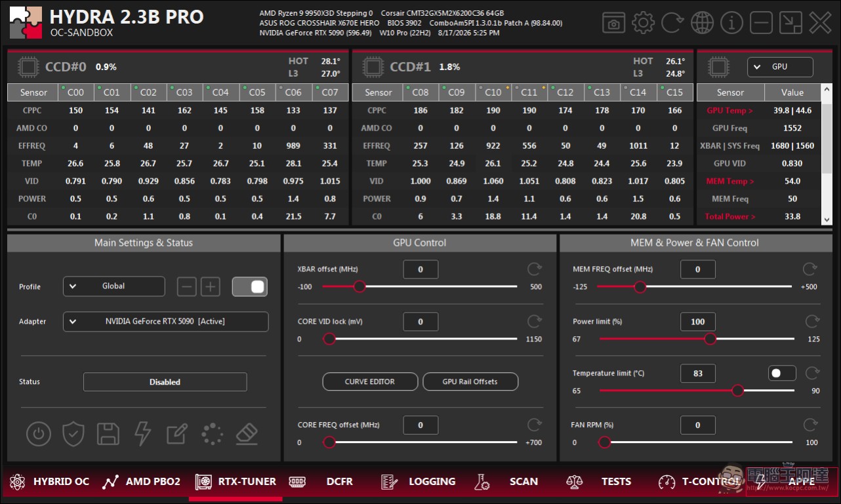
Task: Reset FAN RPM with its refresh icon
Action: pyautogui.click(x=812, y=425)
